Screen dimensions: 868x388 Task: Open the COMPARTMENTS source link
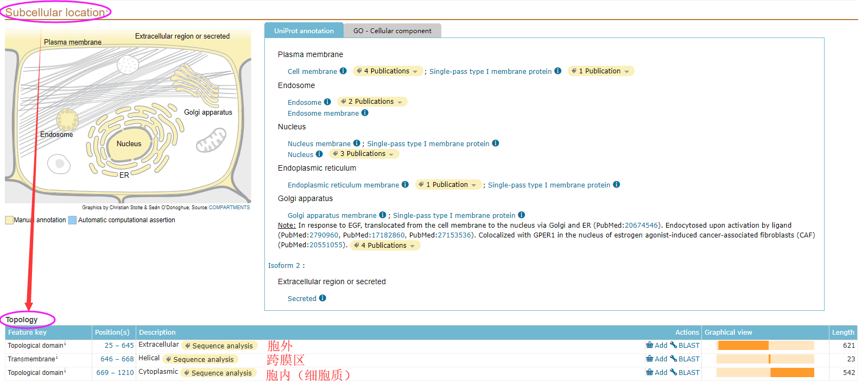click(229, 208)
